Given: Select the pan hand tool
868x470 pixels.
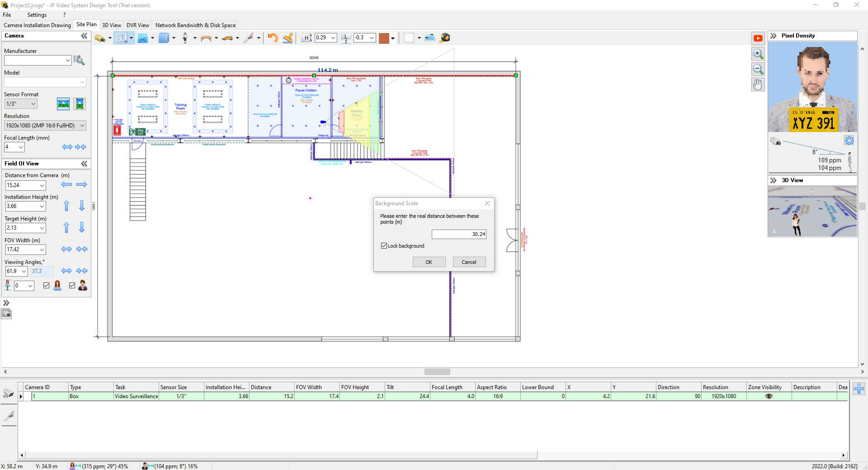Looking at the screenshot, I should [758, 85].
